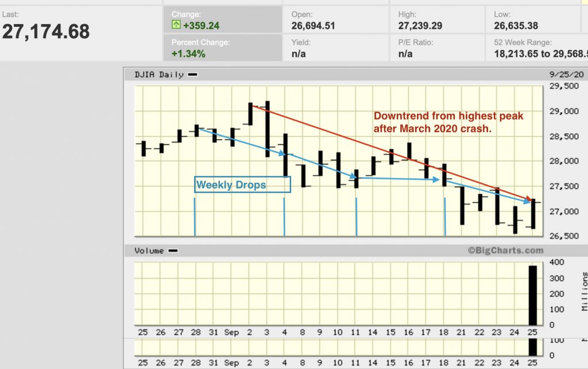The height and width of the screenshot is (369, 588).
Task: Select the Weekly Drops label box
Action: tap(242, 184)
